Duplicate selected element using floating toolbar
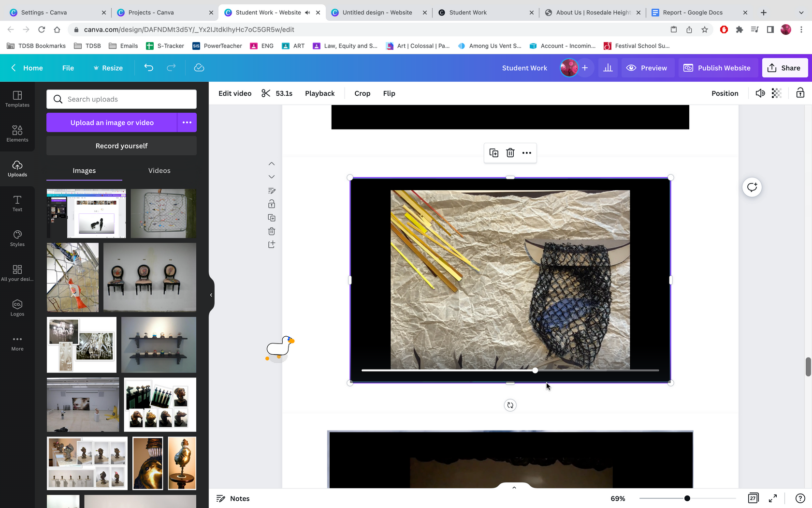Screen dimensions: 812x508 (493, 153)
